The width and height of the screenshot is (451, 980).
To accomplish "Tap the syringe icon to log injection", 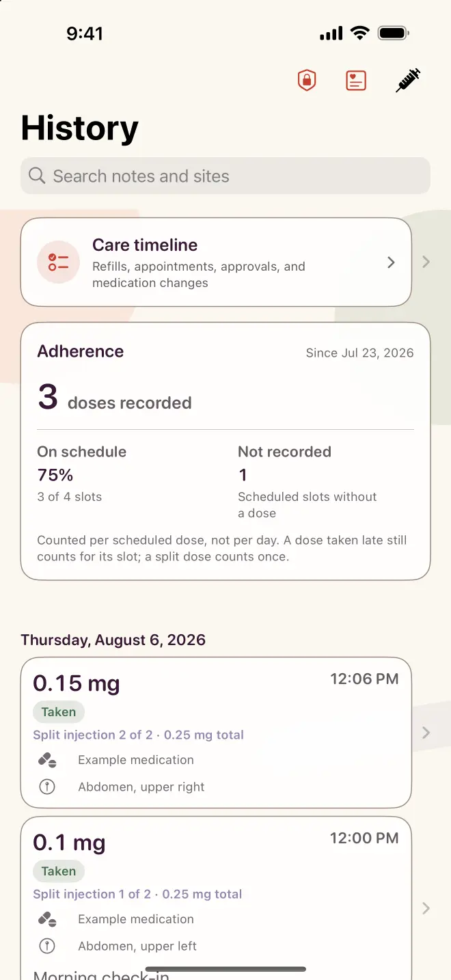I will coord(408,81).
